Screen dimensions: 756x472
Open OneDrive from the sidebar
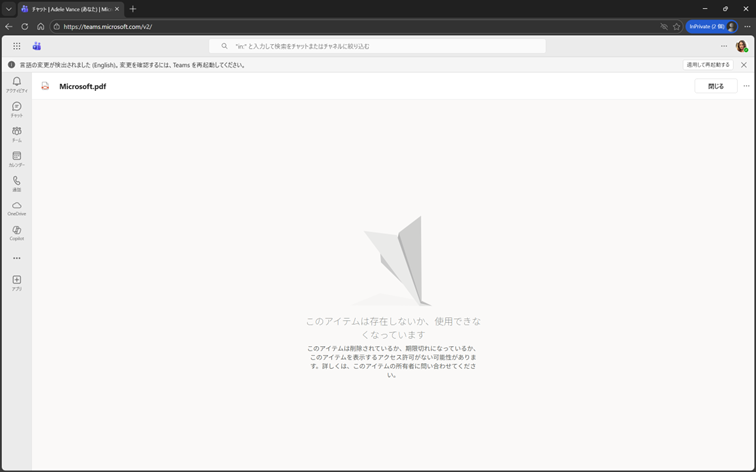17,208
